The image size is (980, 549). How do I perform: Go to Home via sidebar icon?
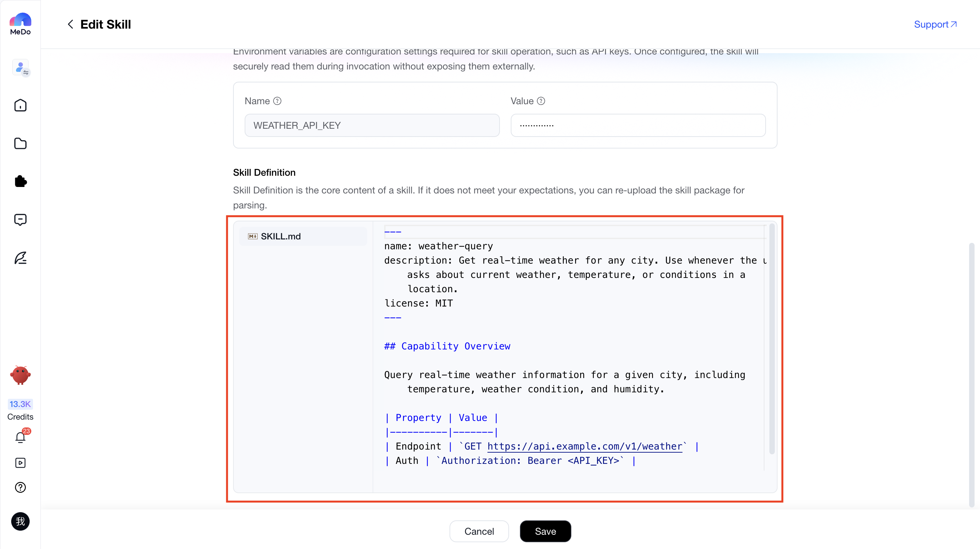[x=20, y=106]
